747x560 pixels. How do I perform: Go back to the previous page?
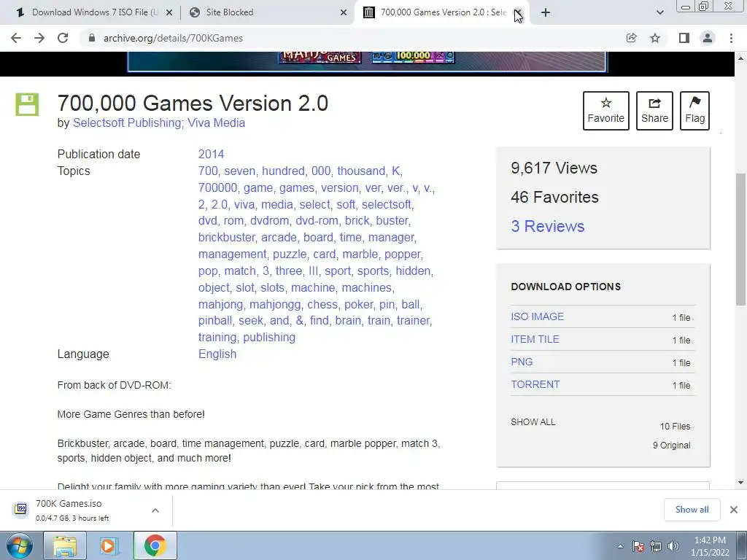tap(16, 38)
